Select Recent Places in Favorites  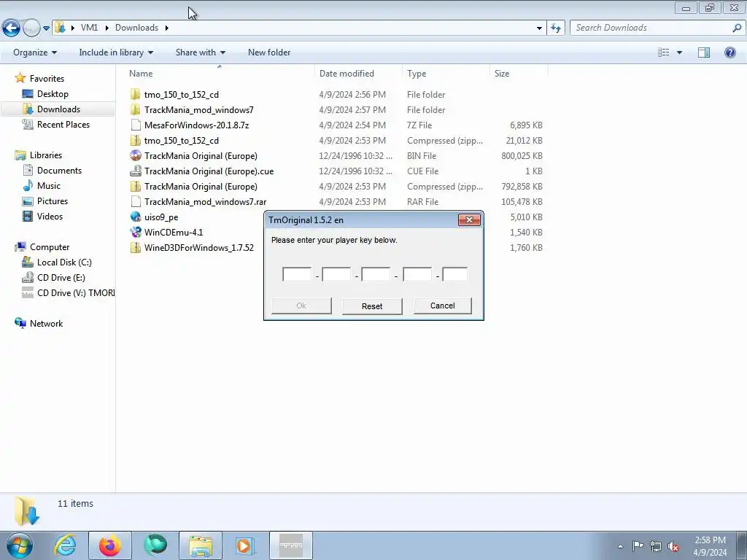tap(63, 124)
